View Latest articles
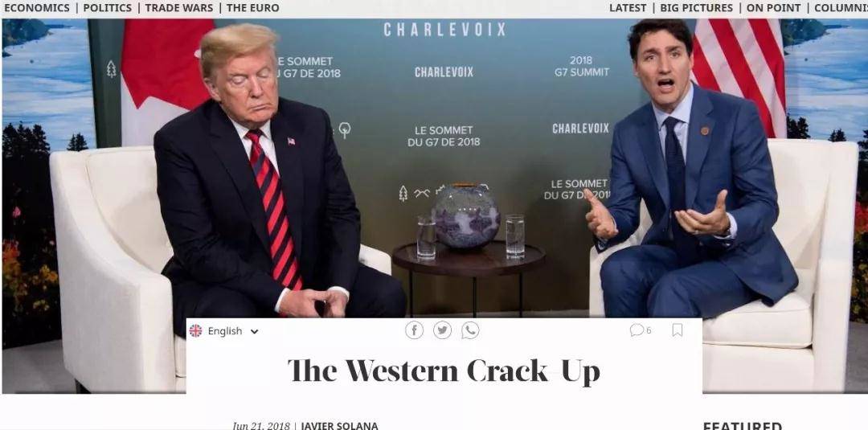The width and height of the screenshot is (868, 430). click(x=628, y=8)
